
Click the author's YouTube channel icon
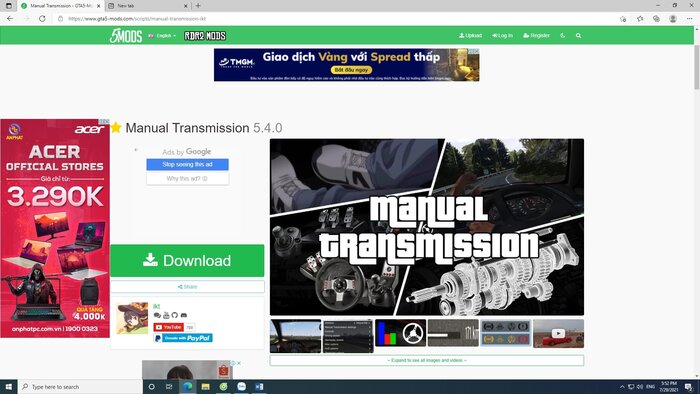point(166,315)
